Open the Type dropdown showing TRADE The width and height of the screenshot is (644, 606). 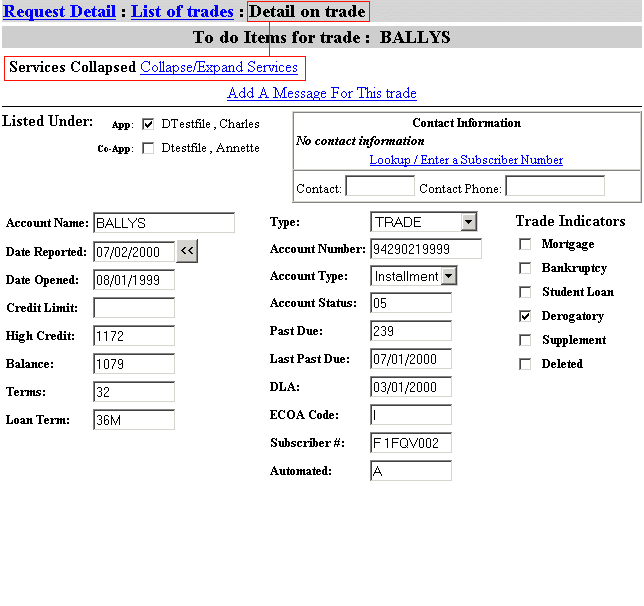pyautogui.click(x=423, y=222)
